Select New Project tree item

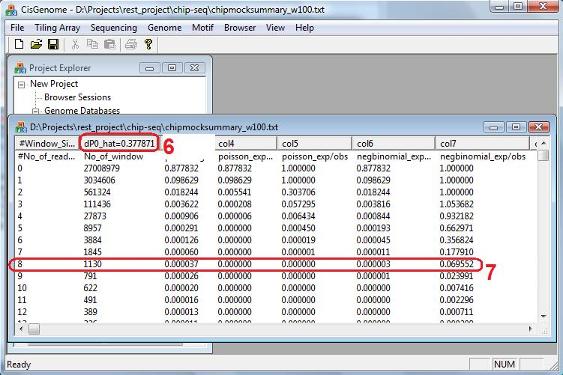tap(54, 84)
